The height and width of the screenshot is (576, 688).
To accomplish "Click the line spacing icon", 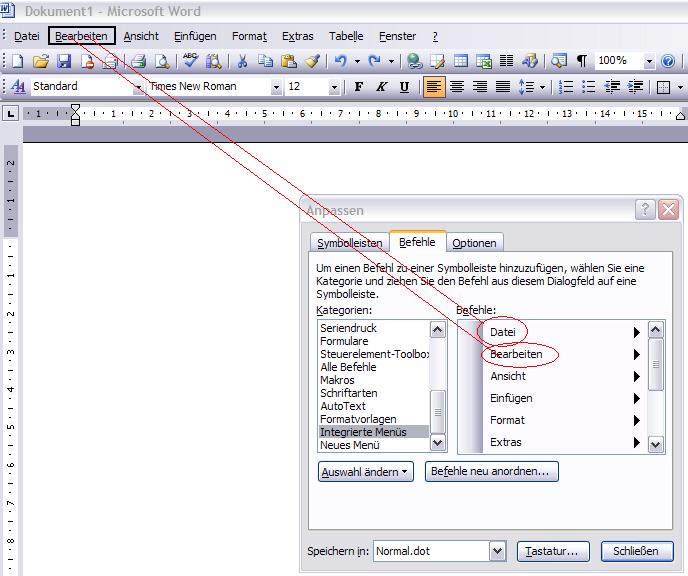I will (526, 86).
